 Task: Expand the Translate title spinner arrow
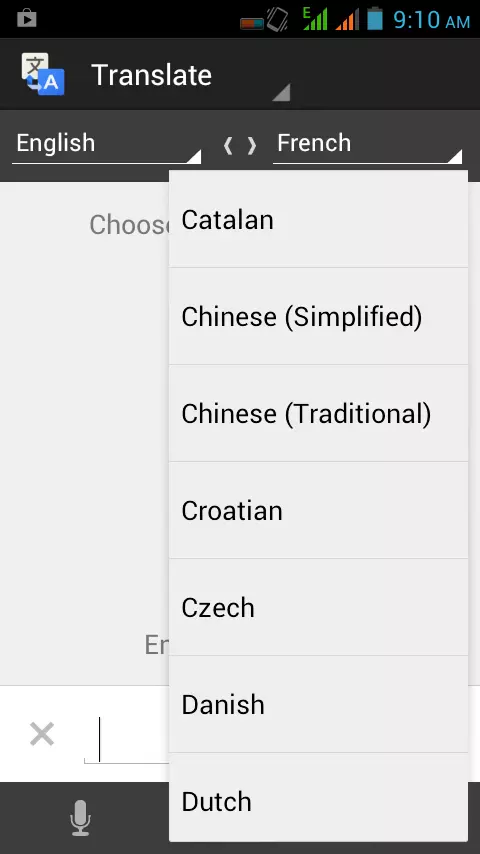pos(281,92)
